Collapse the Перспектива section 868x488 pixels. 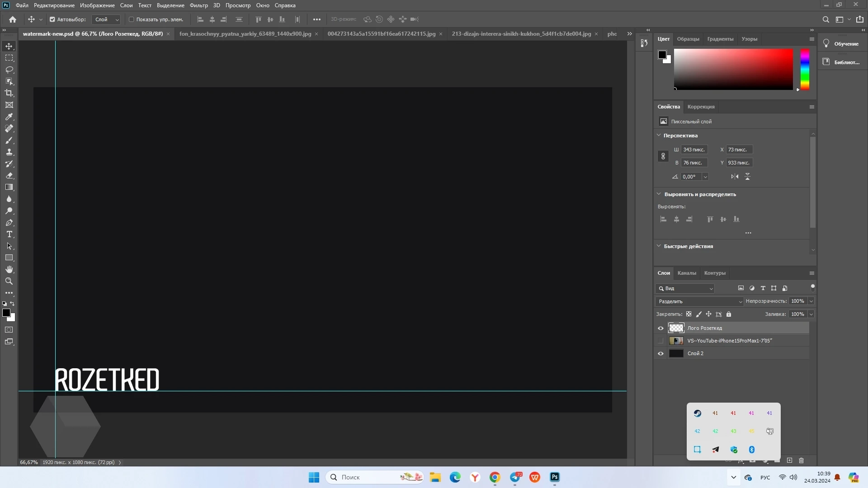click(x=659, y=136)
